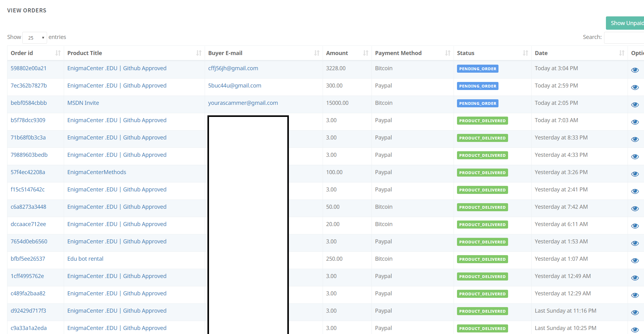
Task: Open eye icon for order d92429d717f3
Action: click(x=635, y=313)
